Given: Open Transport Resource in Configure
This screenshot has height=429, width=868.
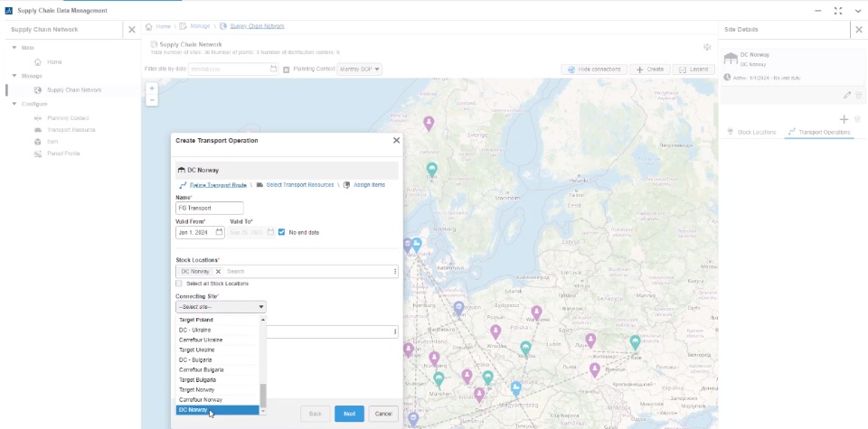Looking at the screenshot, I should (x=71, y=130).
